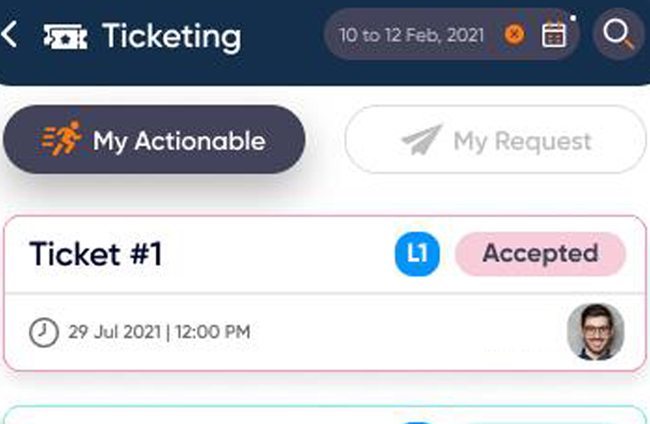650x424 pixels.
Task: Open the Ticket #1 title
Action: [x=96, y=254]
